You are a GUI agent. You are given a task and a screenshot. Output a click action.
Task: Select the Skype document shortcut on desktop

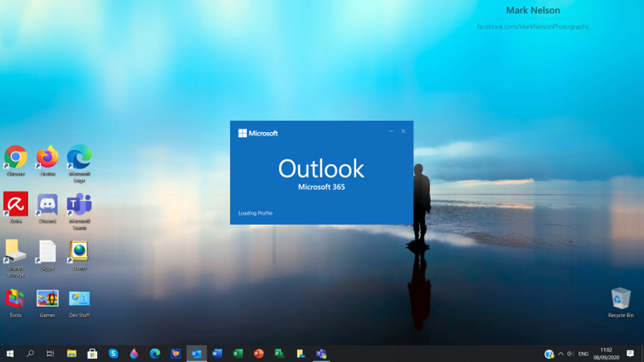click(48, 256)
